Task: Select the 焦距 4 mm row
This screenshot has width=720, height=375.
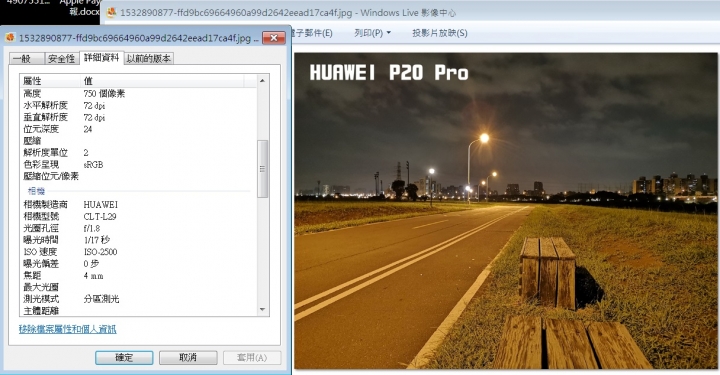Action: coord(138,275)
